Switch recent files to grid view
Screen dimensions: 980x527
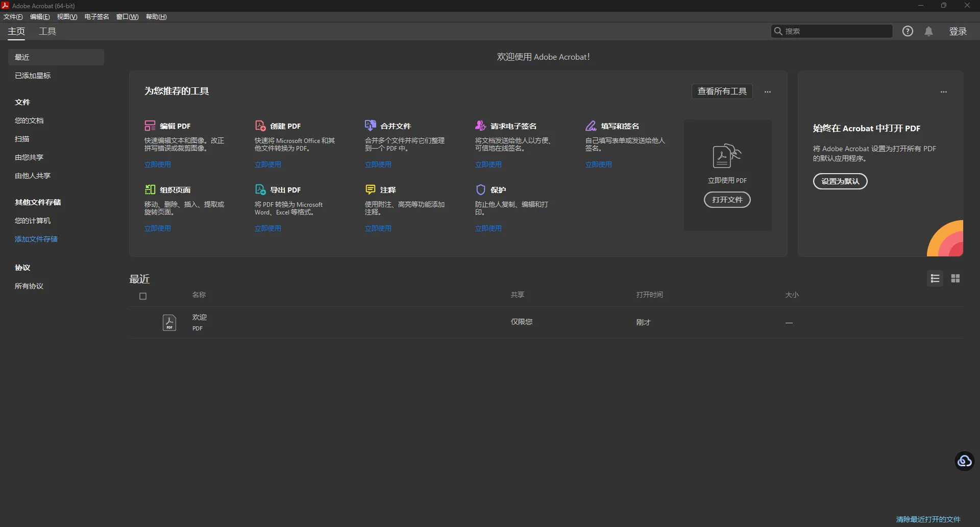(955, 278)
